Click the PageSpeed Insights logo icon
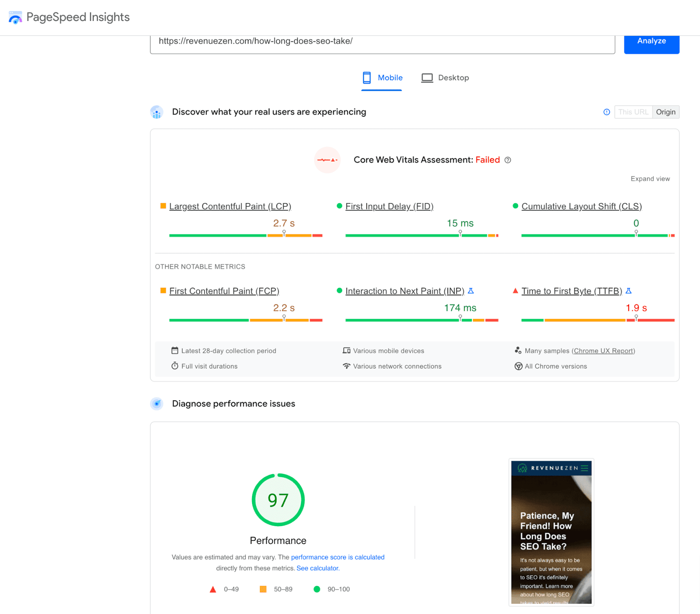The width and height of the screenshot is (700, 614). (x=15, y=17)
